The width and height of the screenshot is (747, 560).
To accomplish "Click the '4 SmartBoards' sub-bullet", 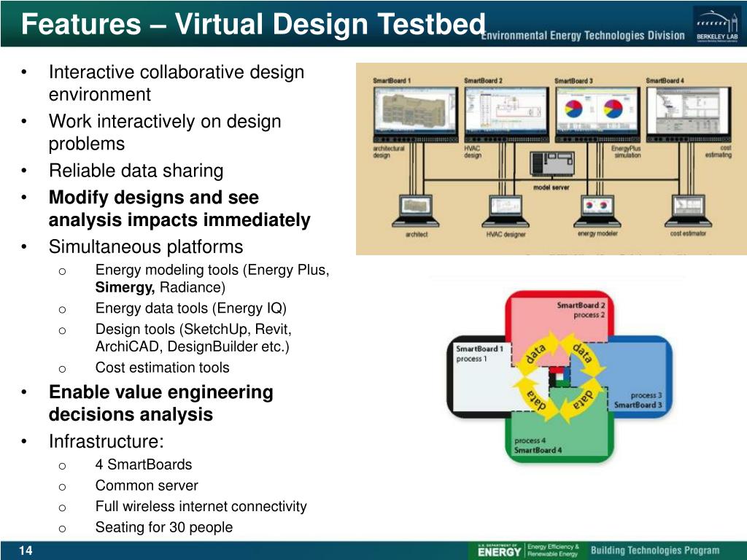I will pos(144,464).
